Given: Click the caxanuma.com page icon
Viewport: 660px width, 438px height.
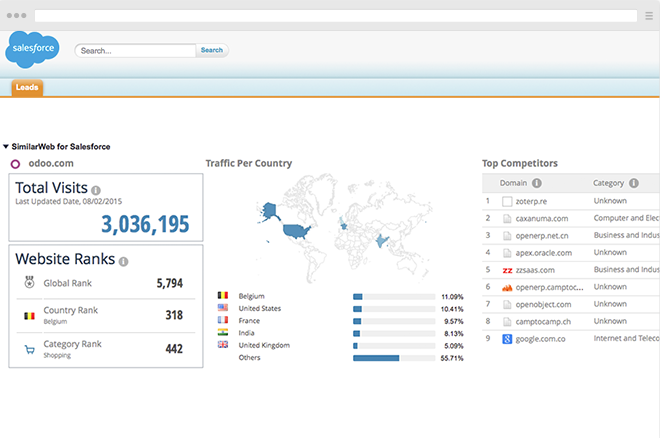Looking at the screenshot, I should click(507, 219).
